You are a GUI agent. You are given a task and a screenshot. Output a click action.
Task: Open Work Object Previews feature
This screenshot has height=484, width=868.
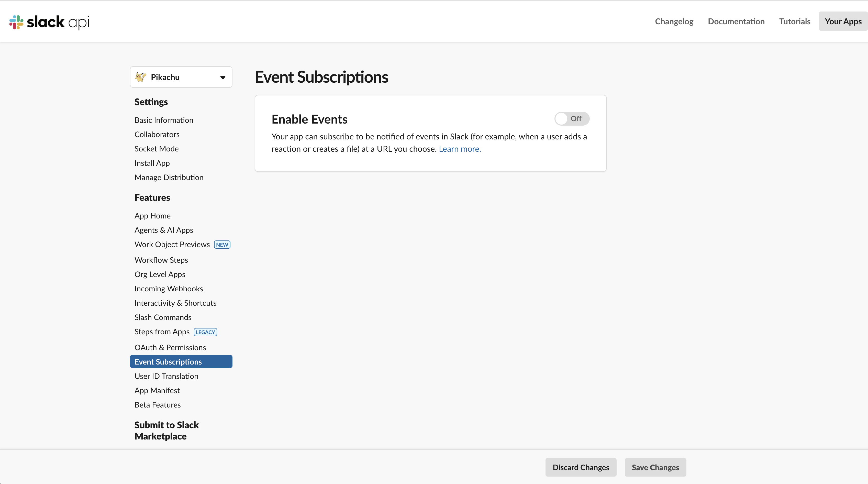tap(172, 244)
